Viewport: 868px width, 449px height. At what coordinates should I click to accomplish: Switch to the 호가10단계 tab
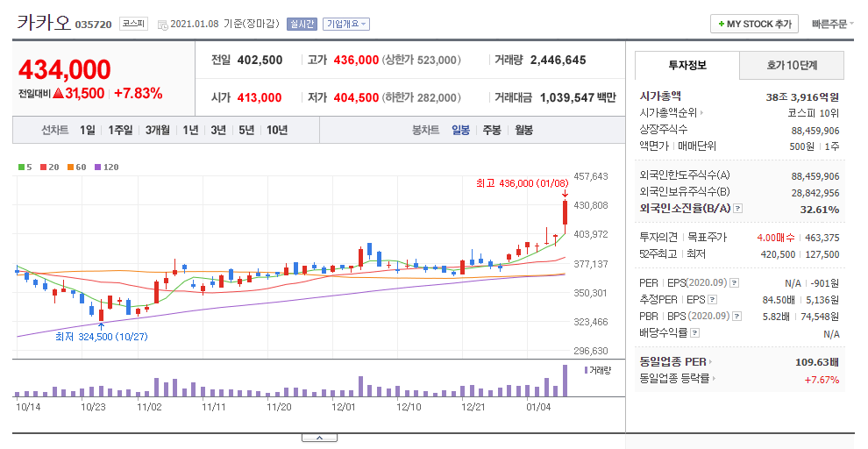792,65
